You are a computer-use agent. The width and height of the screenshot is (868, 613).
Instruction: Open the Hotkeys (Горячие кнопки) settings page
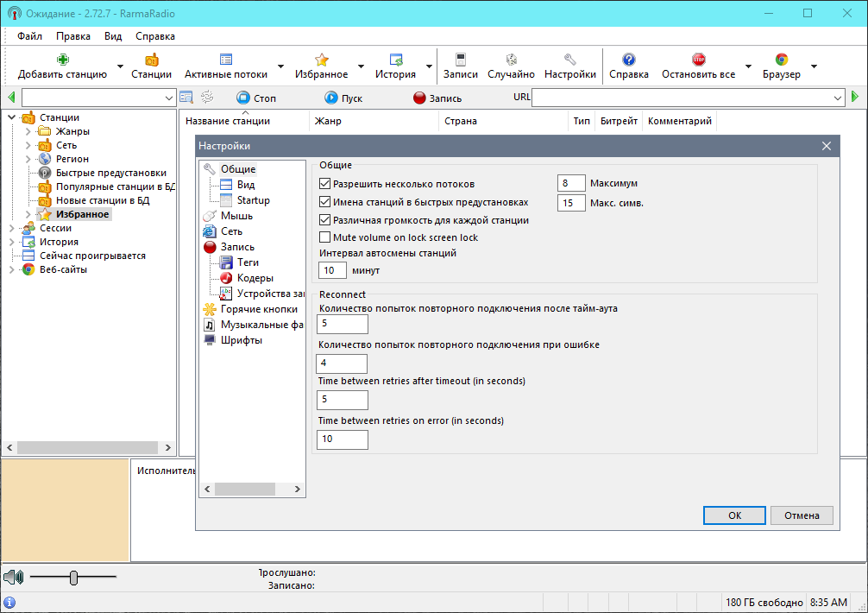tap(259, 309)
